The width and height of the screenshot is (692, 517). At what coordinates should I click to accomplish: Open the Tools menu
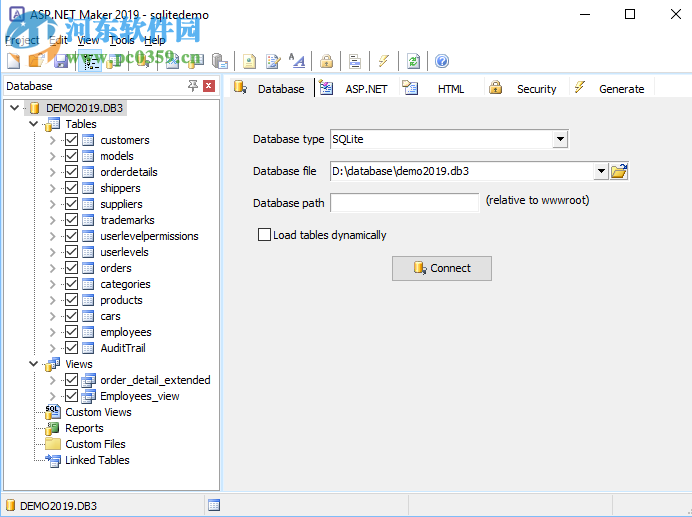[x=122, y=40]
